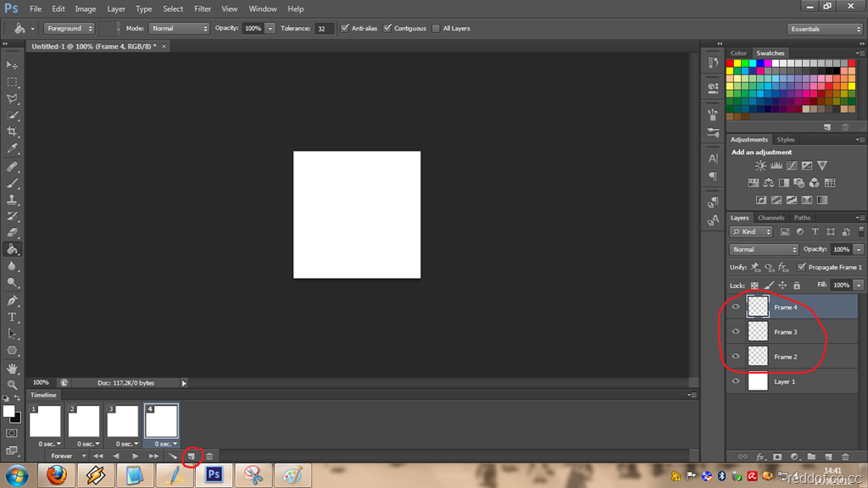This screenshot has width=868, height=488.
Task: Open frame 1 delay time dropdown
Action: 49,444
